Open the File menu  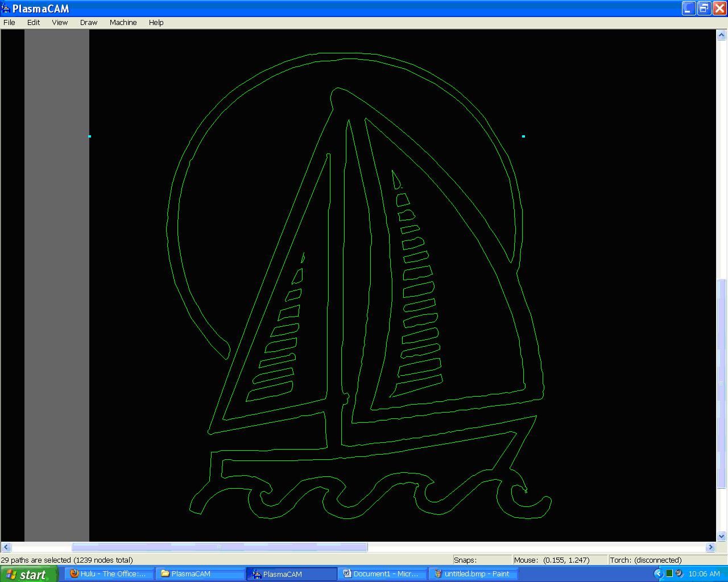pos(9,22)
